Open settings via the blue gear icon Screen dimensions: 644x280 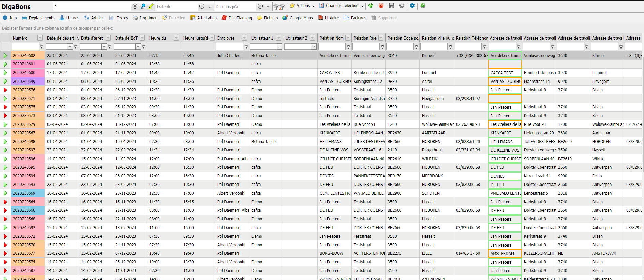click(x=412, y=5)
